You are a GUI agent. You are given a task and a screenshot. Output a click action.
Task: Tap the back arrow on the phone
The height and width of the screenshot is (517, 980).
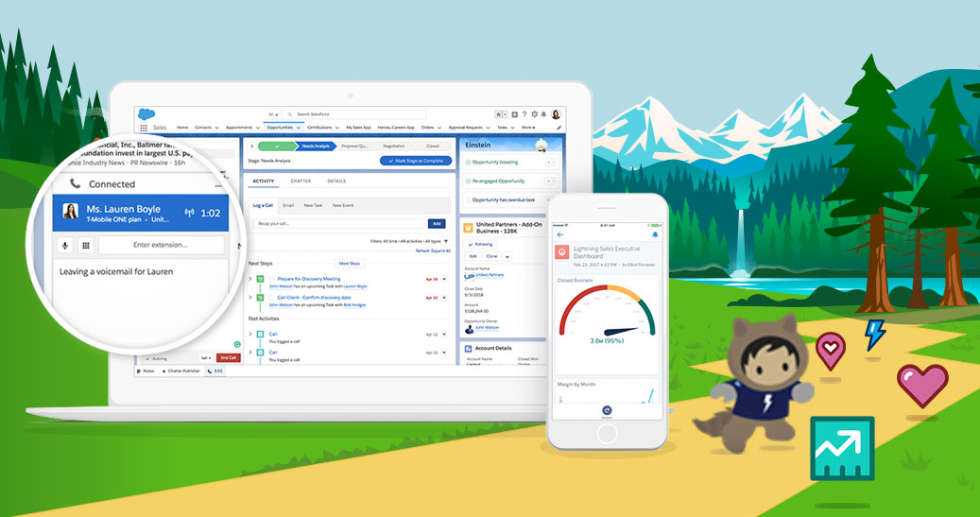coord(560,234)
